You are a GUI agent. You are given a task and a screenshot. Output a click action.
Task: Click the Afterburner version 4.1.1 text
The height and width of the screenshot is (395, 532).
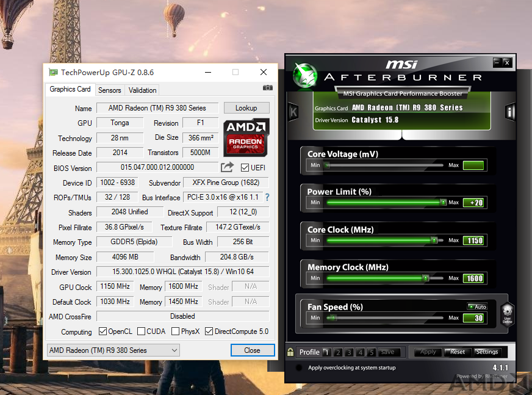point(500,368)
